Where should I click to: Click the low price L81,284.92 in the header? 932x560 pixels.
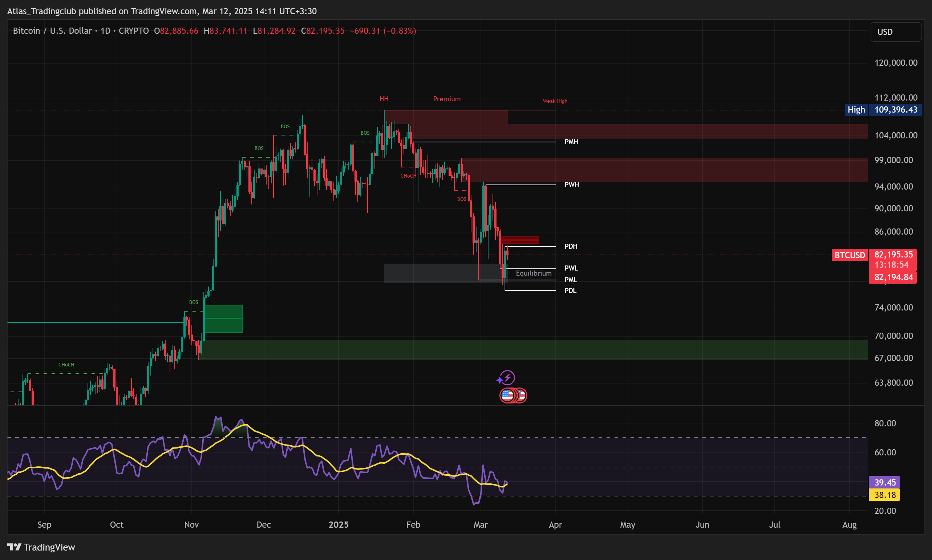(x=274, y=31)
